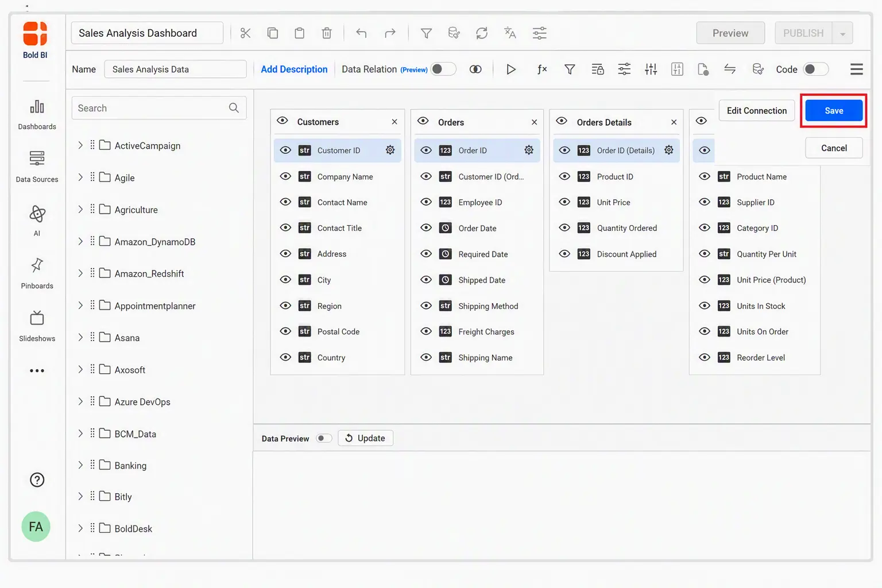This screenshot has width=882, height=588.
Task: Redo the last action
Action: coord(390,33)
